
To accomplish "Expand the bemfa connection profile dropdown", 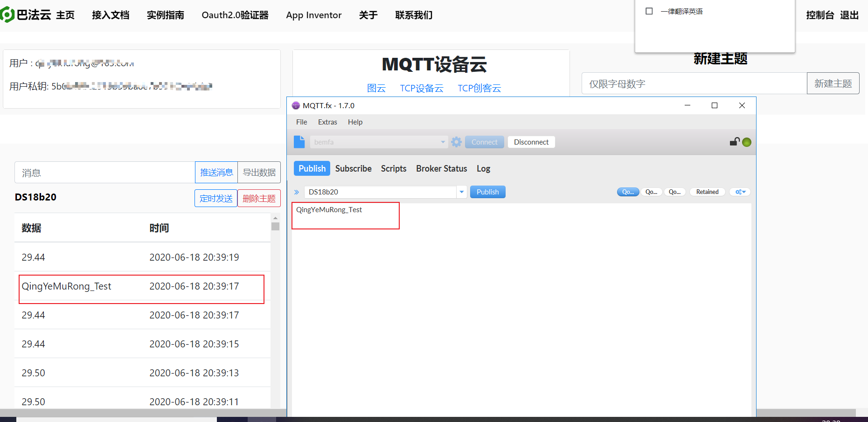I will point(442,142).
